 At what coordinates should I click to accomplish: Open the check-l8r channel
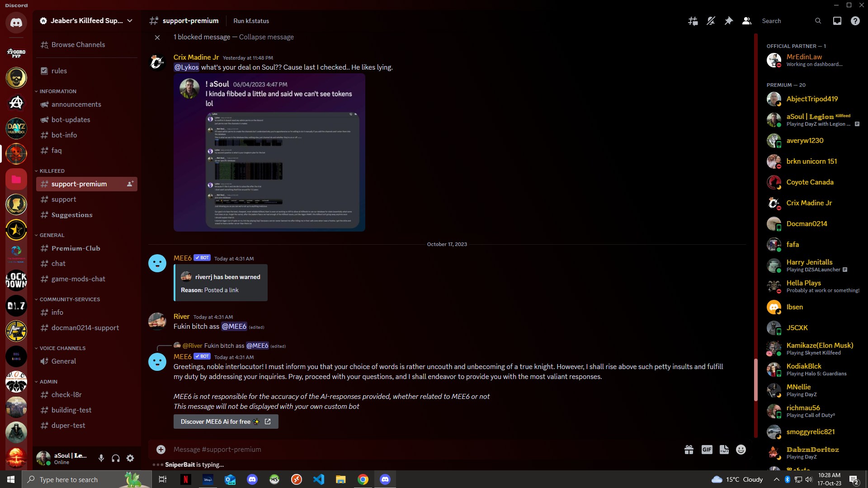86,394
